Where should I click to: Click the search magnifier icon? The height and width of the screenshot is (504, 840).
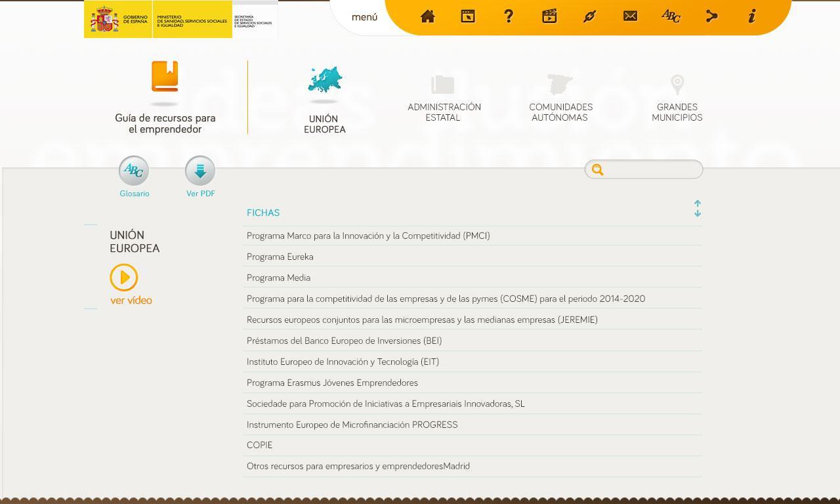[x=597, y=170]
